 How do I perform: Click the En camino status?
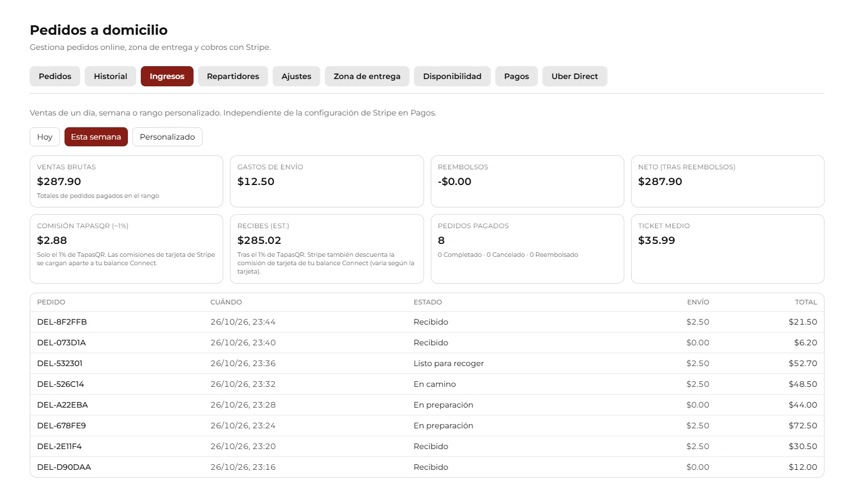(x=435, y=384)
